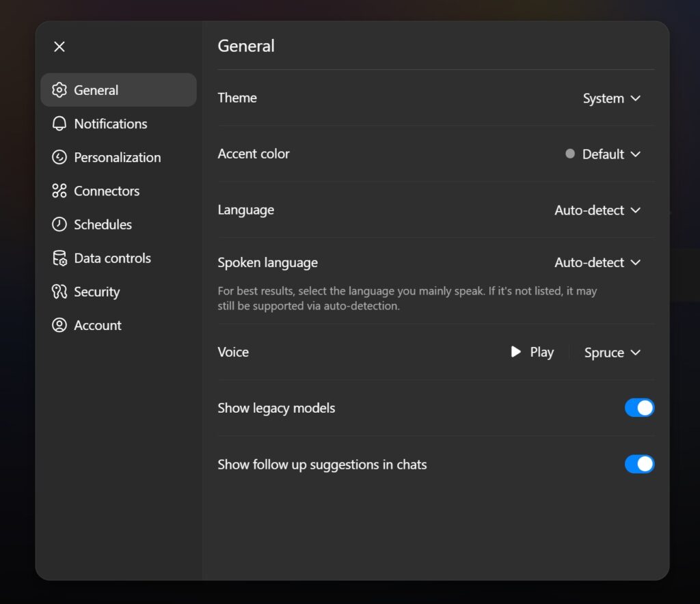Play the Spruce voice sample

click(532, 352)
